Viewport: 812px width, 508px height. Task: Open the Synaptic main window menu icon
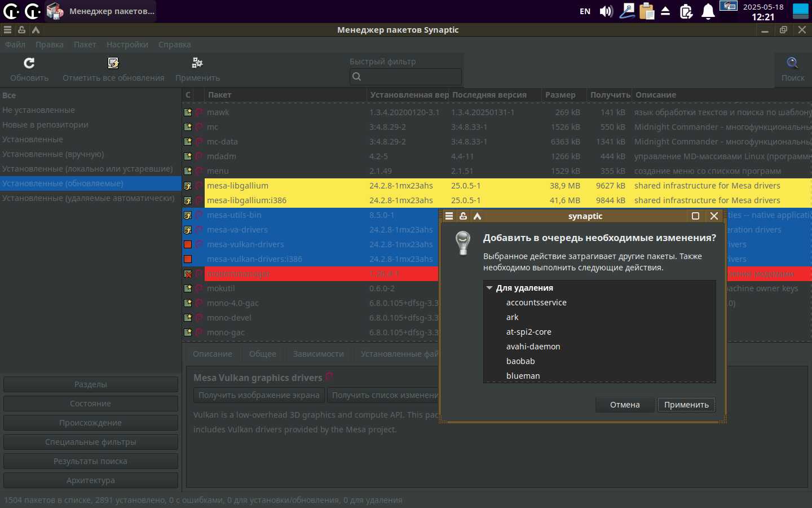[x=7, y=30]
